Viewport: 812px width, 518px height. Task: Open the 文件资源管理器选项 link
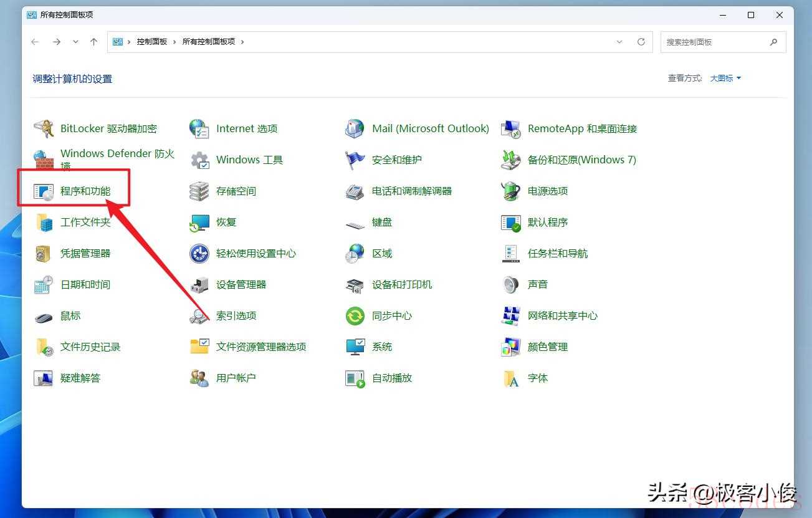point(260,347)
